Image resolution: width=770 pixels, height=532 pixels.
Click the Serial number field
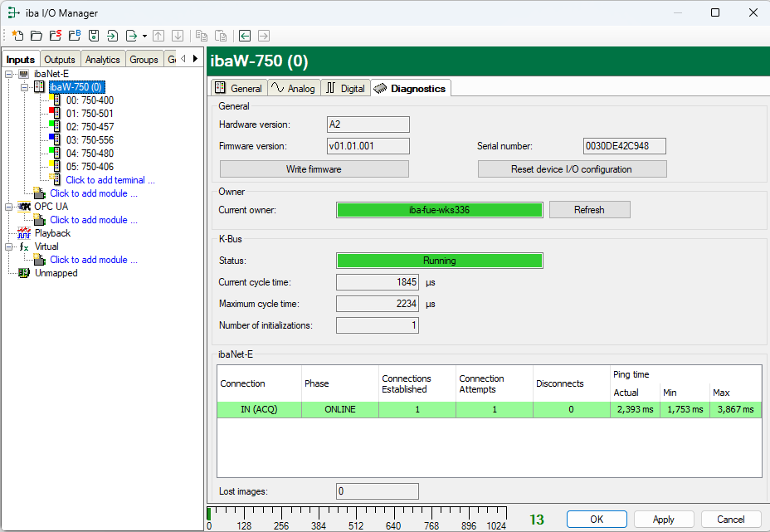(x=625, y=146)
